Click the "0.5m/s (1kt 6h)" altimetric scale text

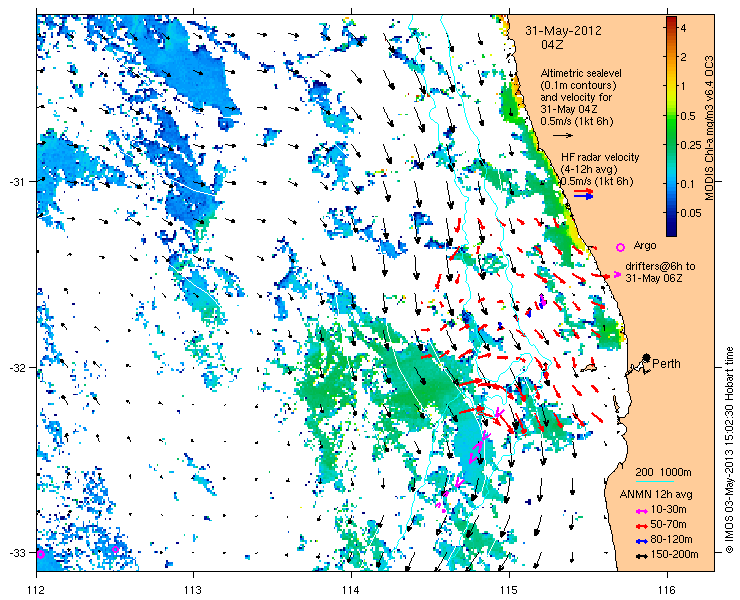point(577,122)
